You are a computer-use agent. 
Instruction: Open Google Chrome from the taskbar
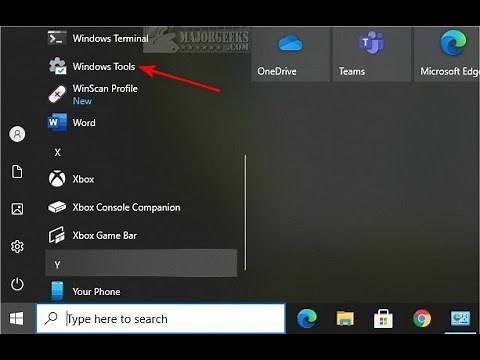[x=422, y=318]
